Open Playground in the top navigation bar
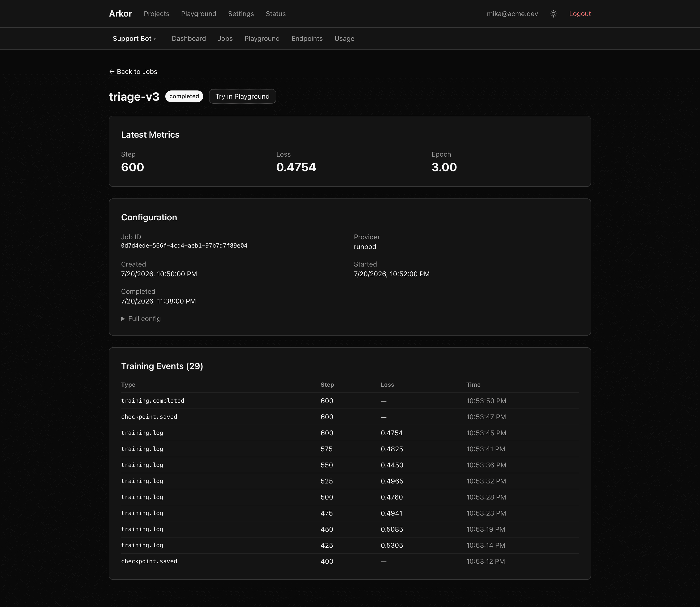The height and width of the screenshot is (607, 700). point(199,14)
